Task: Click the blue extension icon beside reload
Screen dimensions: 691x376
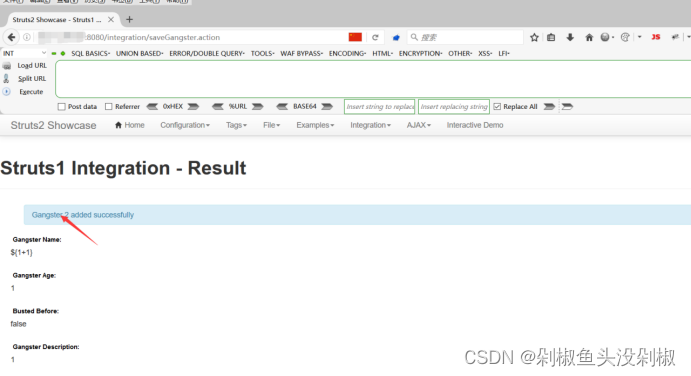Action: click(396, 37)
